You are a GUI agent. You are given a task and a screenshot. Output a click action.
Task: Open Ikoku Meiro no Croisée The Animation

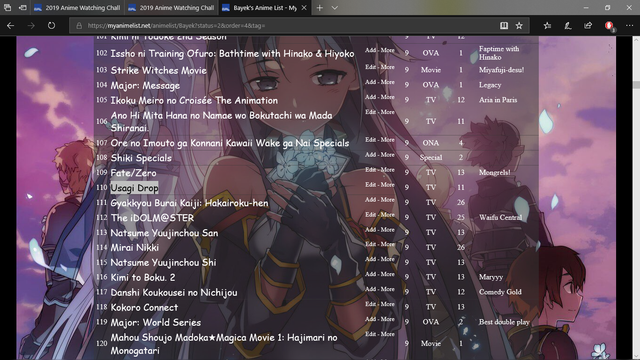[x=194, y=100]
